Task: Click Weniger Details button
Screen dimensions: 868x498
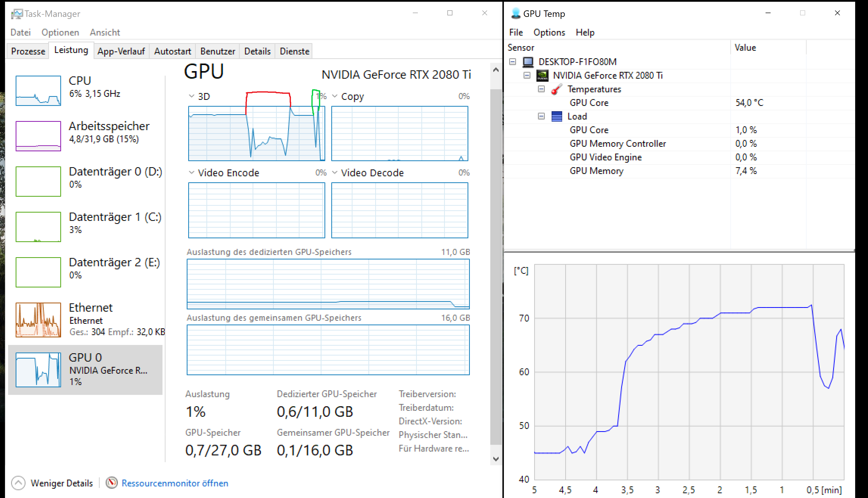Action: click(62, 483)
